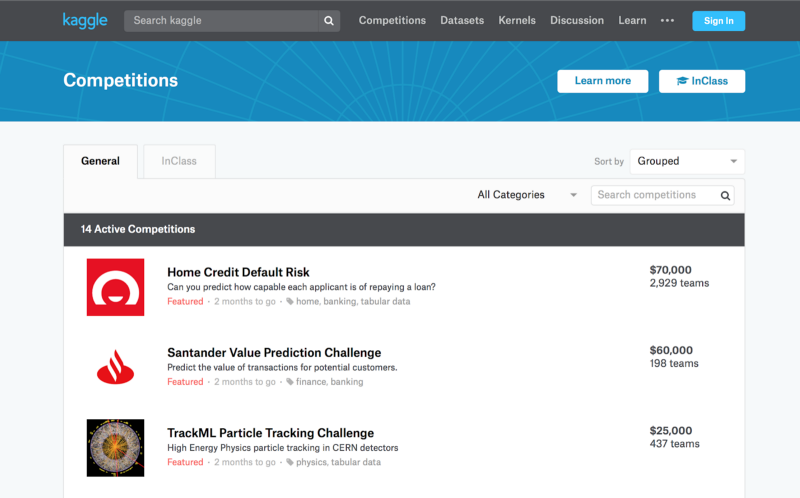
Task: Open Santander Value Prediction Challenge title
Action: coord(274,353)
